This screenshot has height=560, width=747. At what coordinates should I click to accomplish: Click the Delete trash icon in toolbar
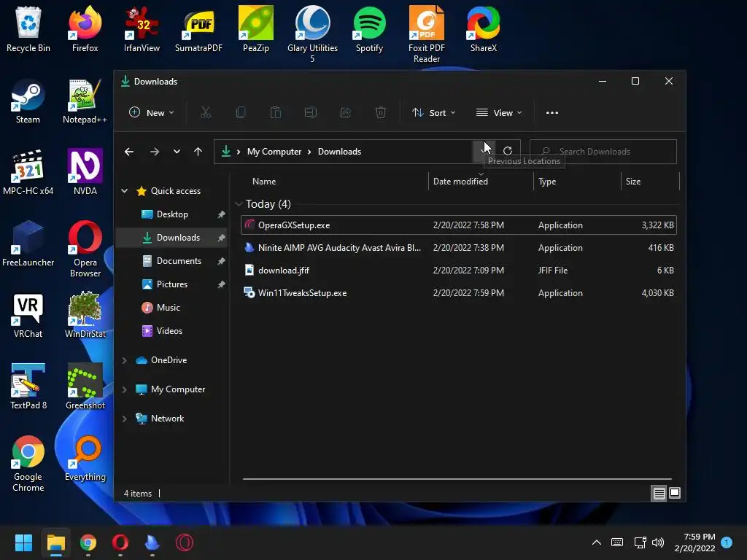380,113
